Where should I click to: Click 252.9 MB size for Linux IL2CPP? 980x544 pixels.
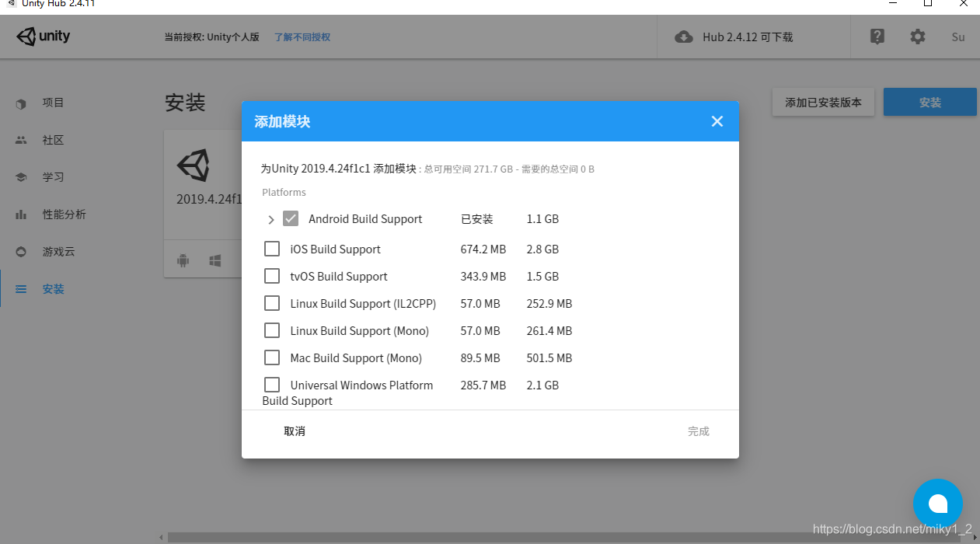click(x=549, y=304)
